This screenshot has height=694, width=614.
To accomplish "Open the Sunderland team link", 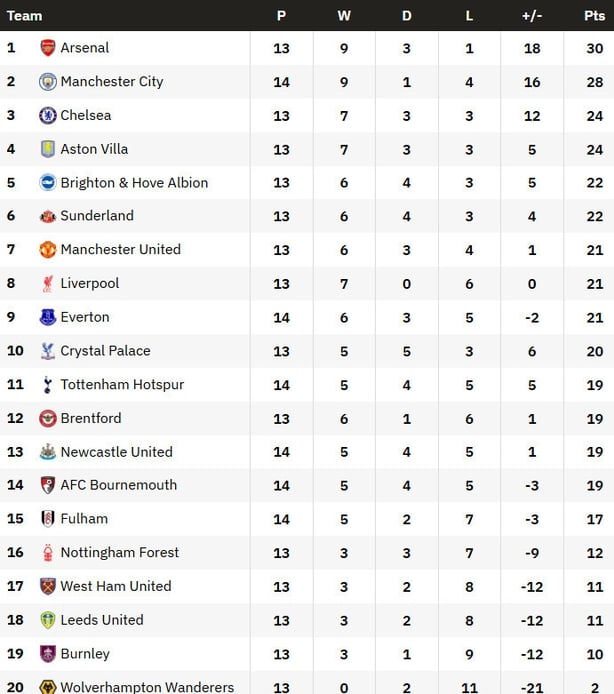I will 97,216.
